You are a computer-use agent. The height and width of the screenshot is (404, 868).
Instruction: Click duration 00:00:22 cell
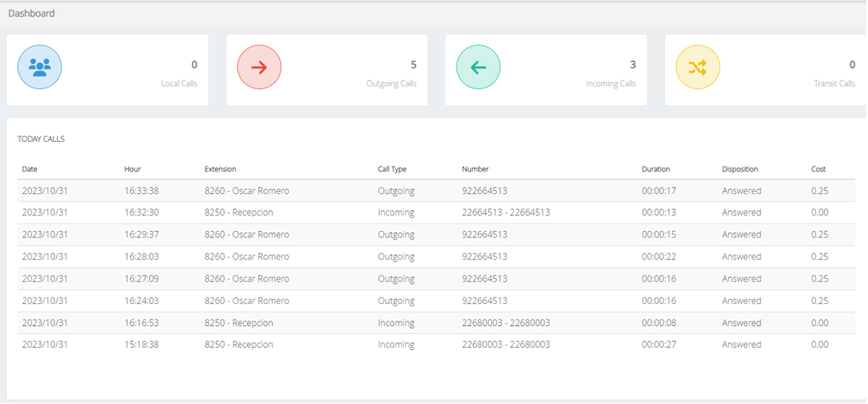coord(659,257)
